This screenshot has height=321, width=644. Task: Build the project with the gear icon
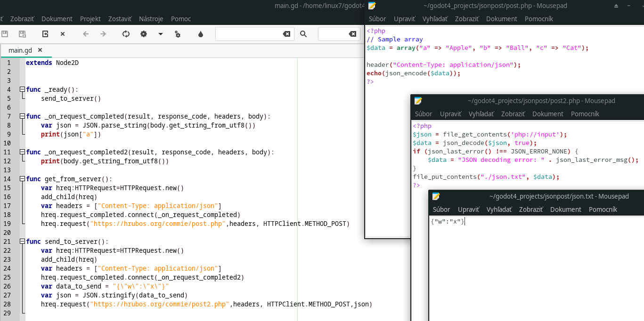(x=144, y=33)
